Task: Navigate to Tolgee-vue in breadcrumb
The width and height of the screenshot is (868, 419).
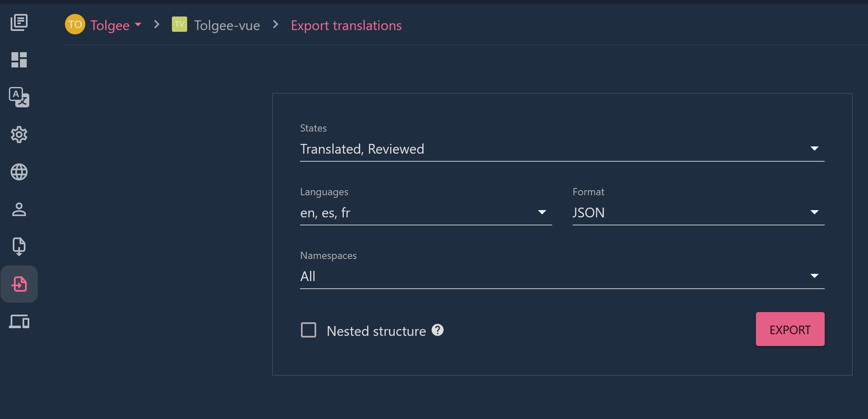Action: click(227, 25)
